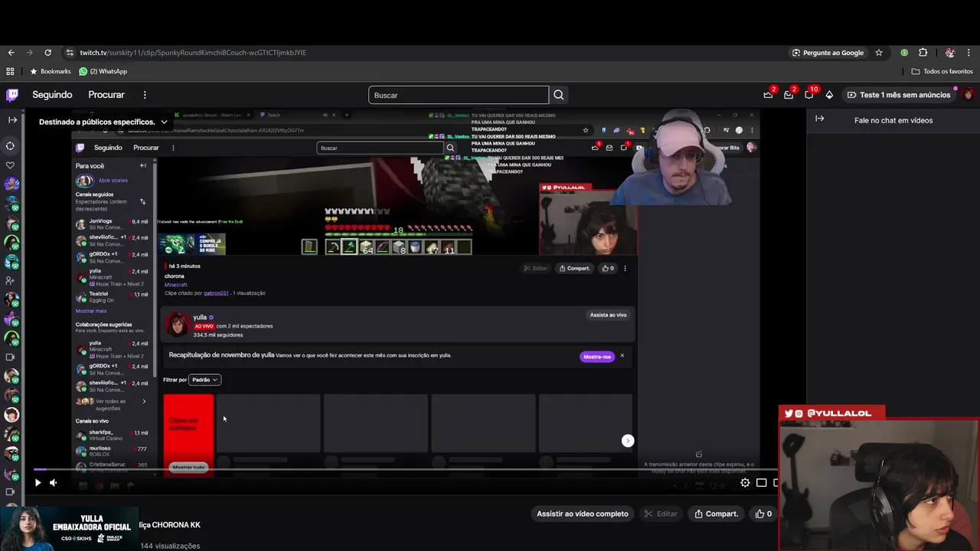Bookmark this page with star icon
Viewport: 980px width, 551px height.
879,53
